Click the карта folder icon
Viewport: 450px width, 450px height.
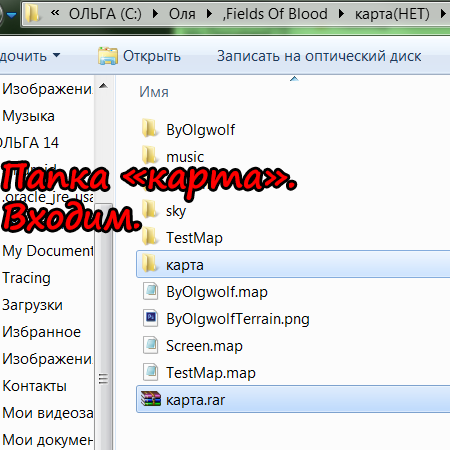click(x=149, y=264)
